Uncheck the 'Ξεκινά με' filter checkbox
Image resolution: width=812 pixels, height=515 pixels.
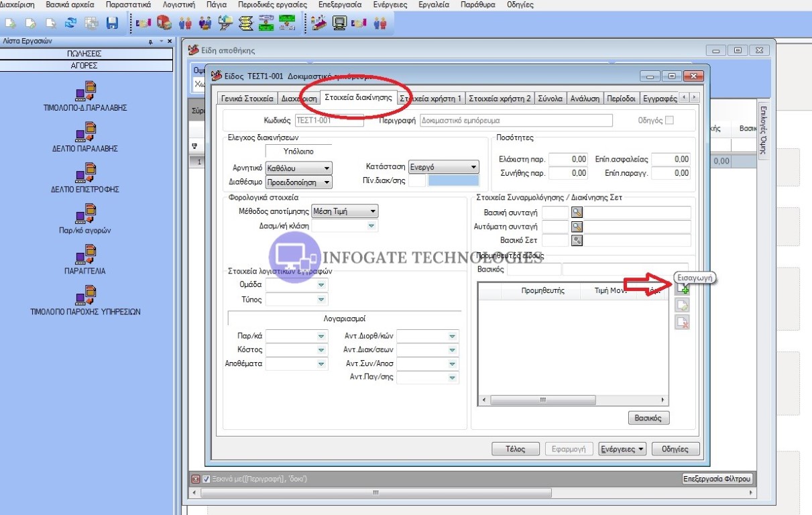click(x=207, y=479)
